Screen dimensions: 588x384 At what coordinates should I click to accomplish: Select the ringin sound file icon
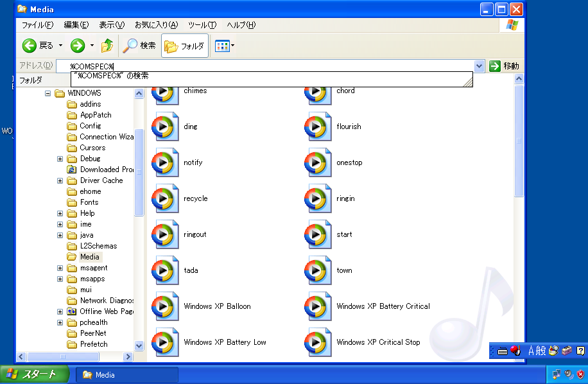pyautogui.click(x=318, y=198)
